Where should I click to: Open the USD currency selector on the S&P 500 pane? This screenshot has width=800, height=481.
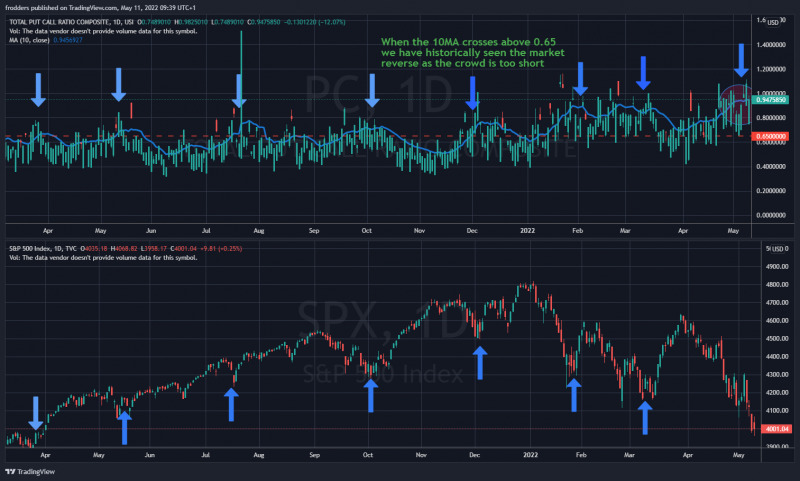[777, 249]
